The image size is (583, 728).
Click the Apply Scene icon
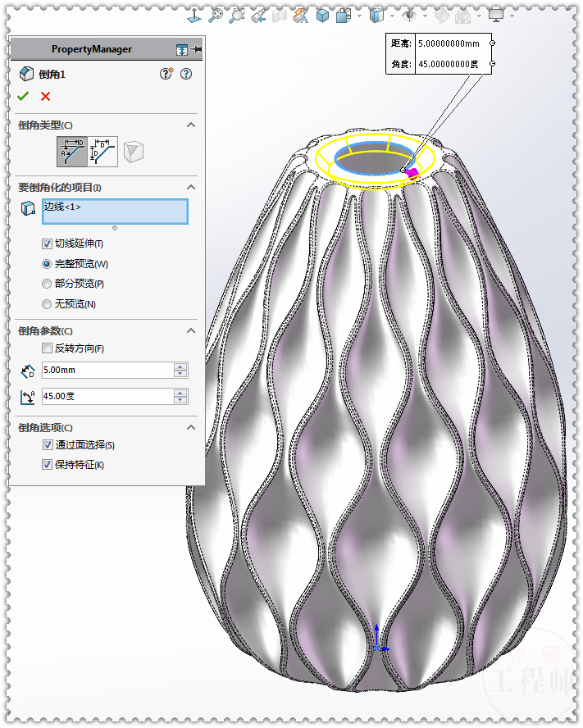point(462,16)
